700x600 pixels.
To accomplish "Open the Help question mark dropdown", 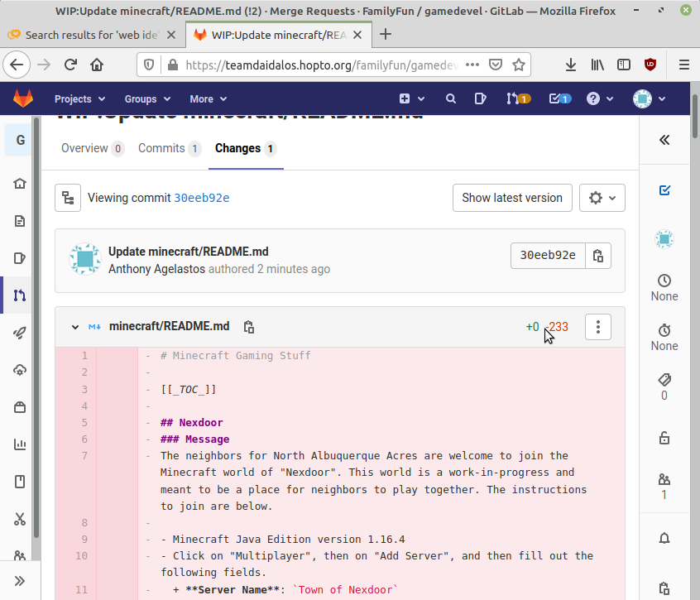I will coord(600,98).
